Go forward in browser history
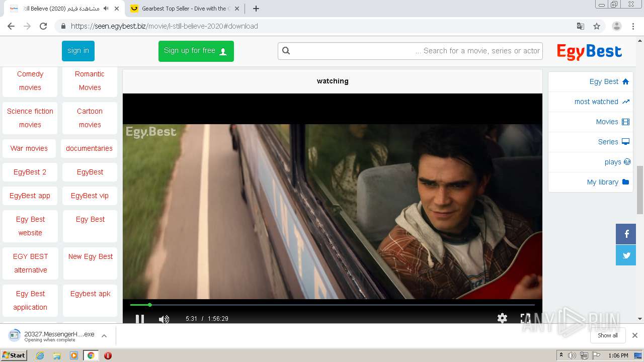This screenshot has width=644, height=362. pos(27,26)
